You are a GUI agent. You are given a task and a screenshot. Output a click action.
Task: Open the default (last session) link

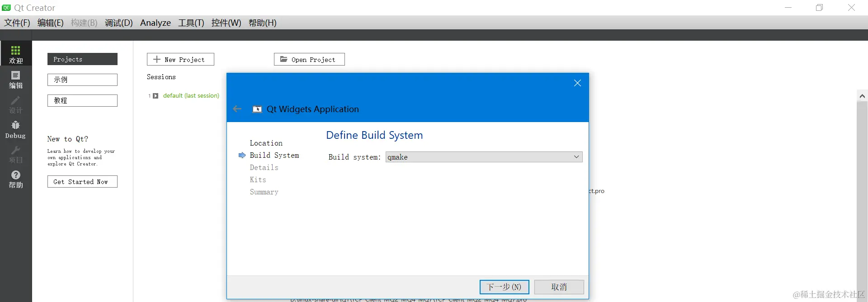coord(191,96)
